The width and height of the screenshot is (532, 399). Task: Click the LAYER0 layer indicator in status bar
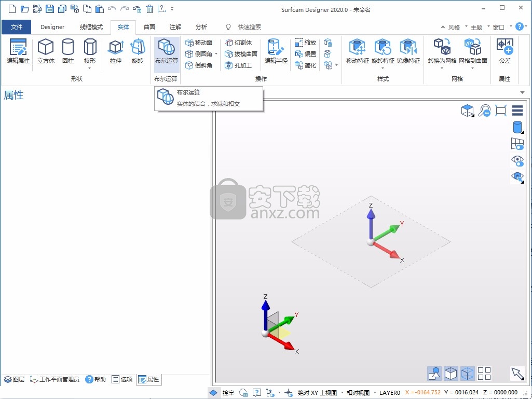(389, 393)
